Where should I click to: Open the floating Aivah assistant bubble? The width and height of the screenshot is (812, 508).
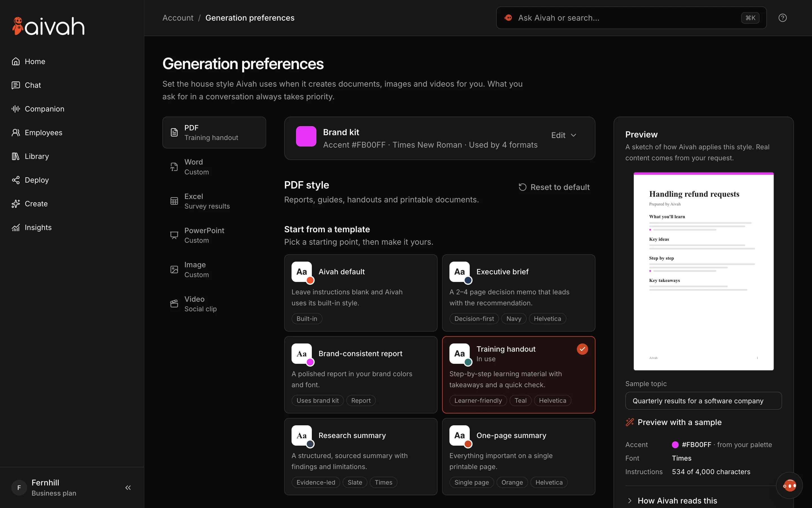tap(789, 485)
